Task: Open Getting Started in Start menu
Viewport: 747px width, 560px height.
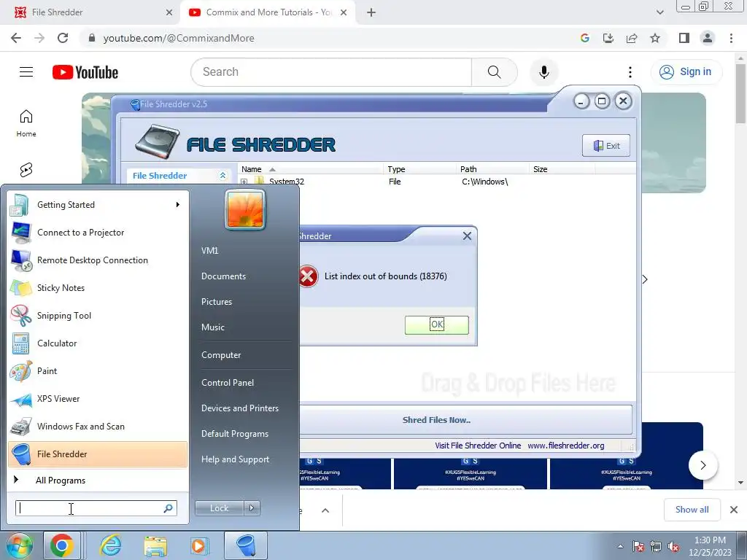Action: pyautogui.click(x=98, y=205)
